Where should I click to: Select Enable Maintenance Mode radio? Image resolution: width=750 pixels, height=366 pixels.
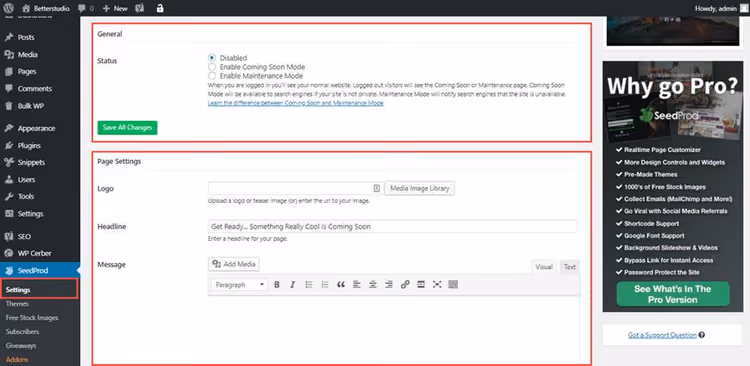tap(212, 76)
